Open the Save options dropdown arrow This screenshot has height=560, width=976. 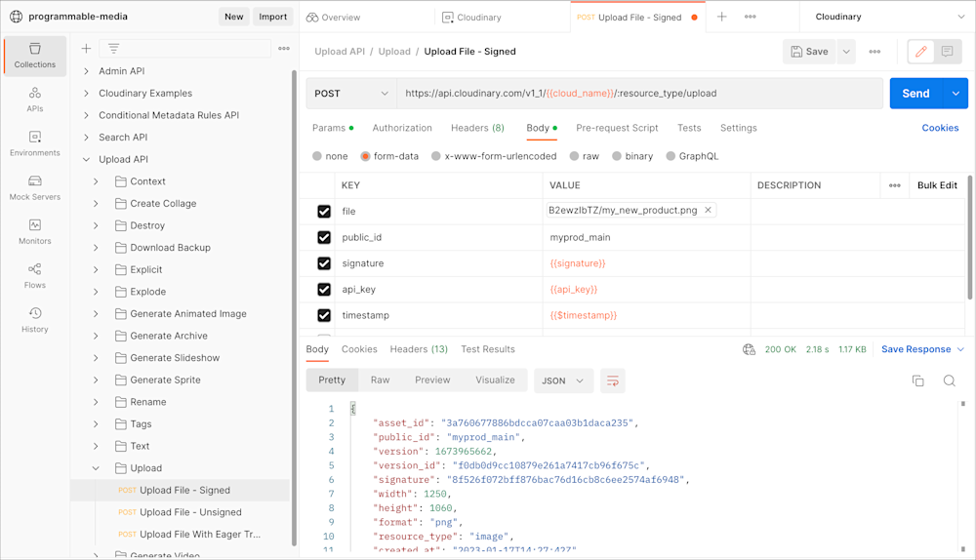846,52
